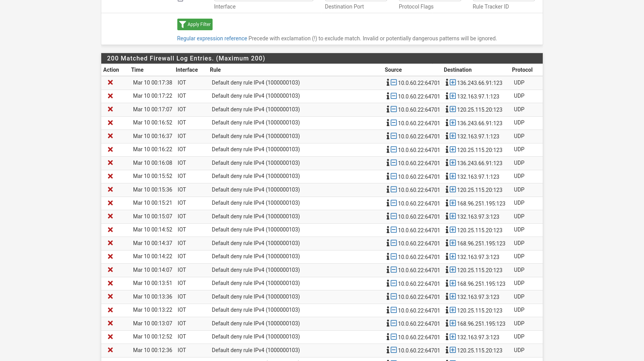Click source minus block icon in 00:16:22 row
This screenshot has width=644, height=361.
click(393, 149)
